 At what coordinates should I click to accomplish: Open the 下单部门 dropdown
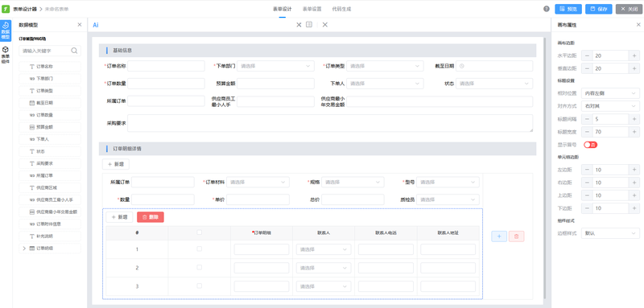point(275,66)
